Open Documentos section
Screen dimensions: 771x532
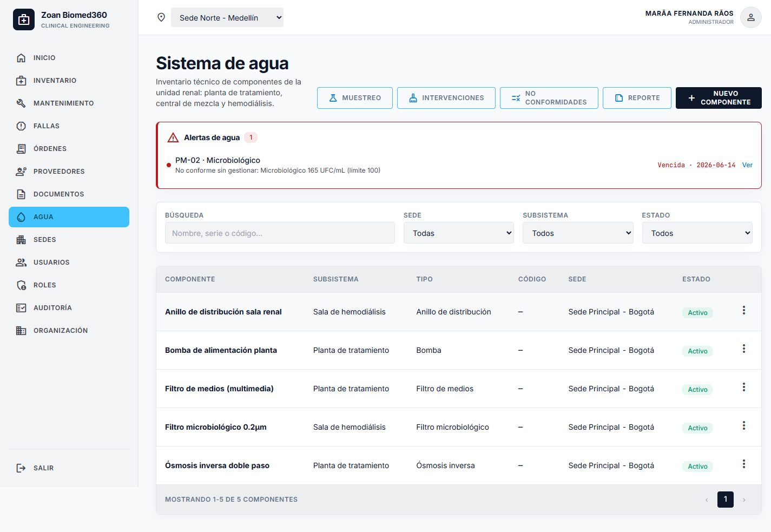pyautogui.click(x=69, y=194)
